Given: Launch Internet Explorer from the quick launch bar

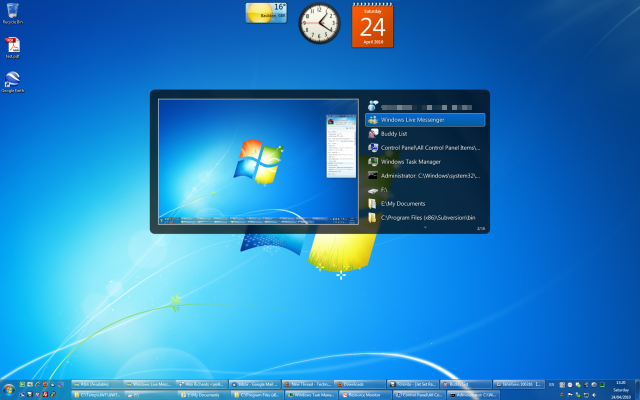Looking at the screenshot, I should coord(38,384).
